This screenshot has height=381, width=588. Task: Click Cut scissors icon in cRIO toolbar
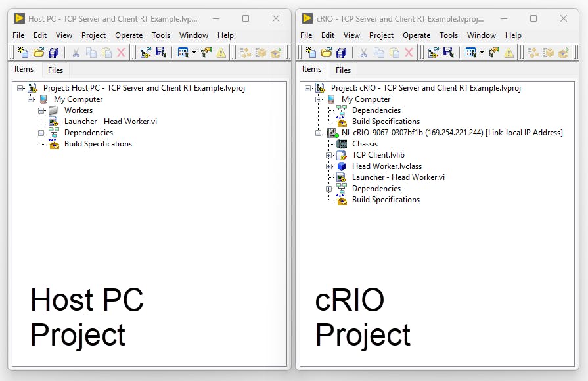click(364, 53)
